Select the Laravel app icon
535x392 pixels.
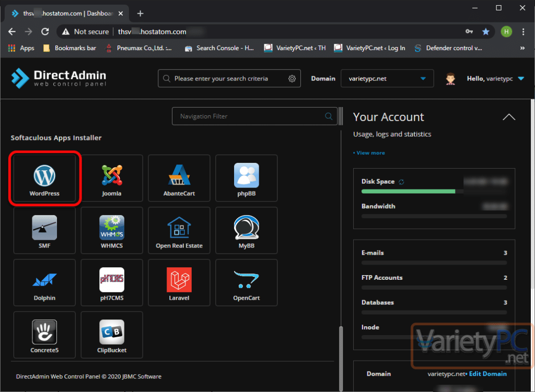179,282
